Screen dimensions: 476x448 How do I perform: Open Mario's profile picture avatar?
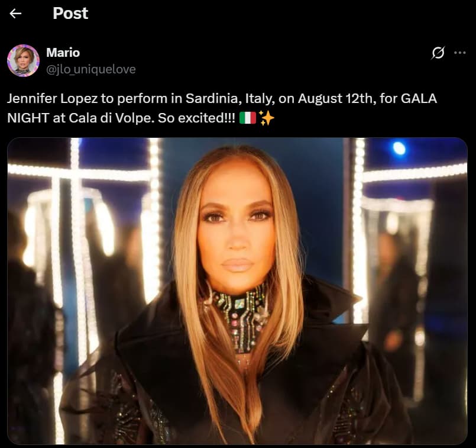coord(23,60)
